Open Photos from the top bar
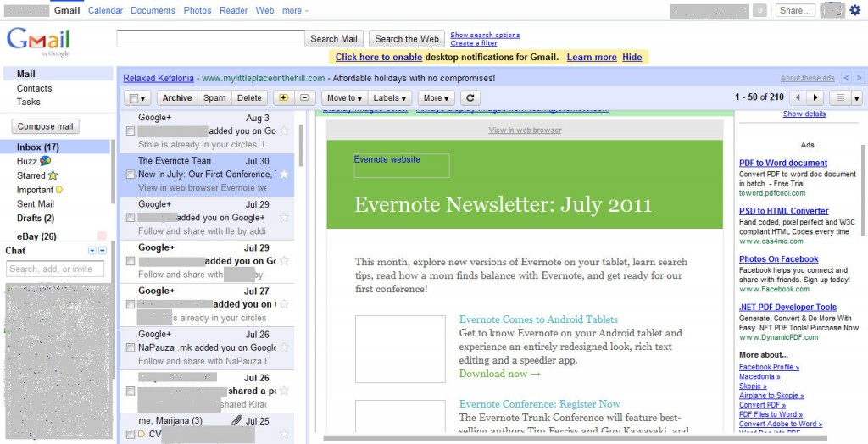The height and width of the screenshot is (444, 868). click(198, 10)
